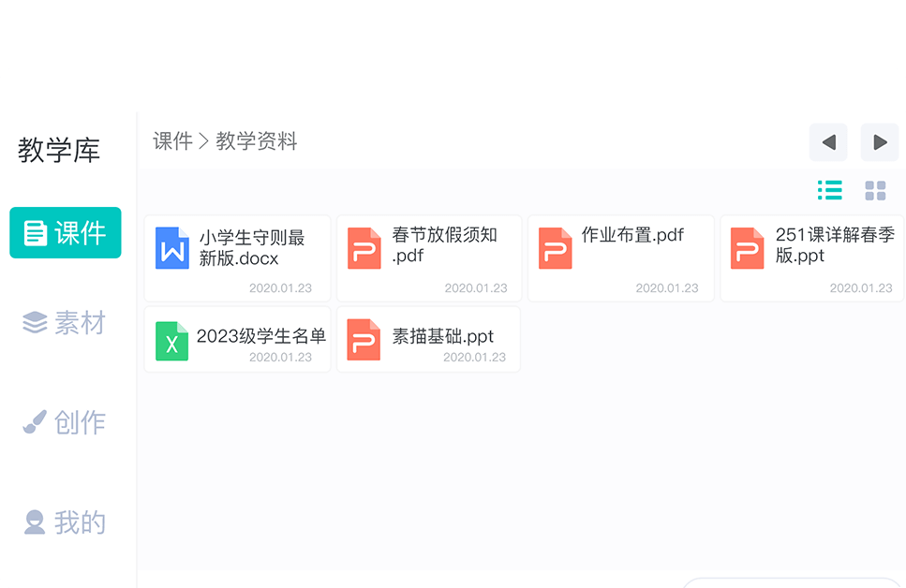Open the 小学生守则最新版.docx file name
Screen dimensions: 906x588
pos(252,247)
